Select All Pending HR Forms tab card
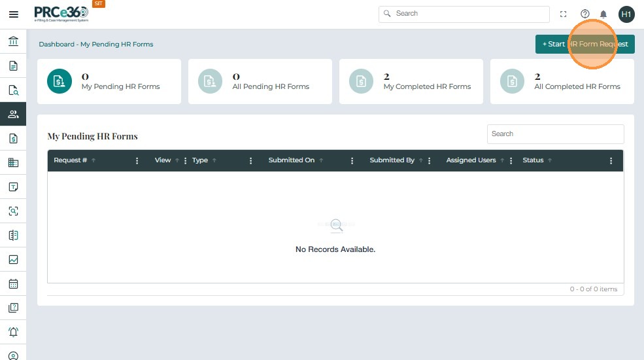 pyautogui.click(x=260, y=81)
